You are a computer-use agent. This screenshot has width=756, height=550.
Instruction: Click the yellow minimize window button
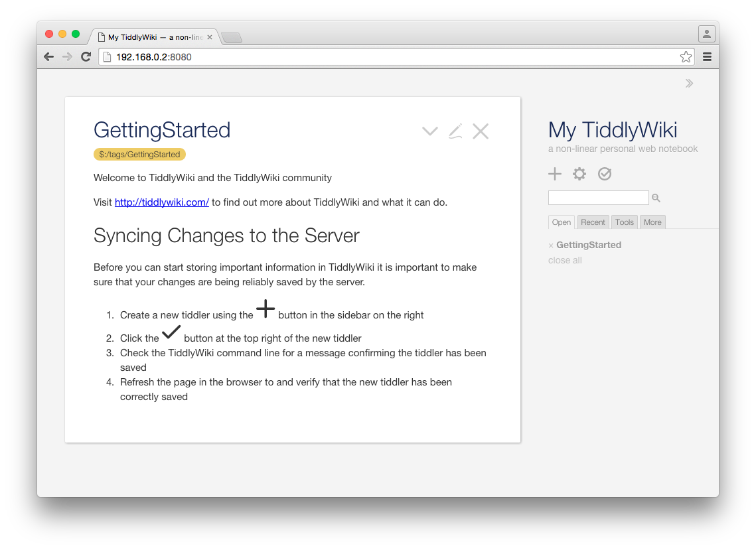pos(62,34)
